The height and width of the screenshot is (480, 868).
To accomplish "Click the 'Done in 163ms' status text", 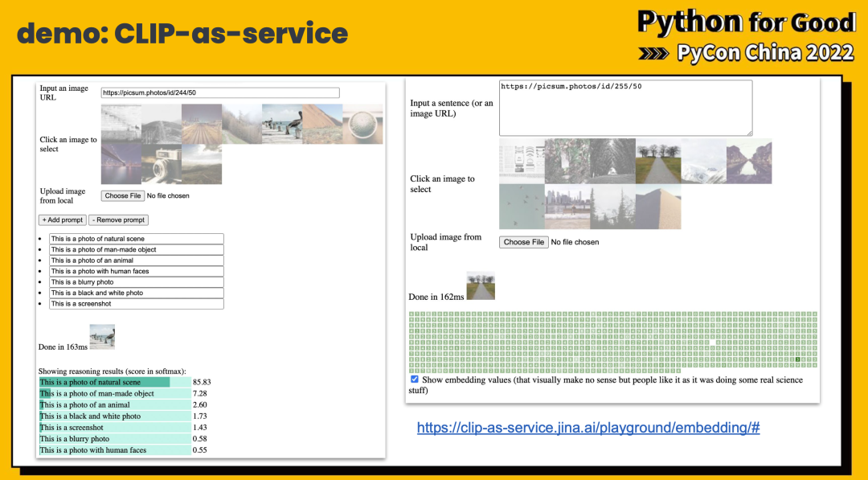I will pos(63,347).
